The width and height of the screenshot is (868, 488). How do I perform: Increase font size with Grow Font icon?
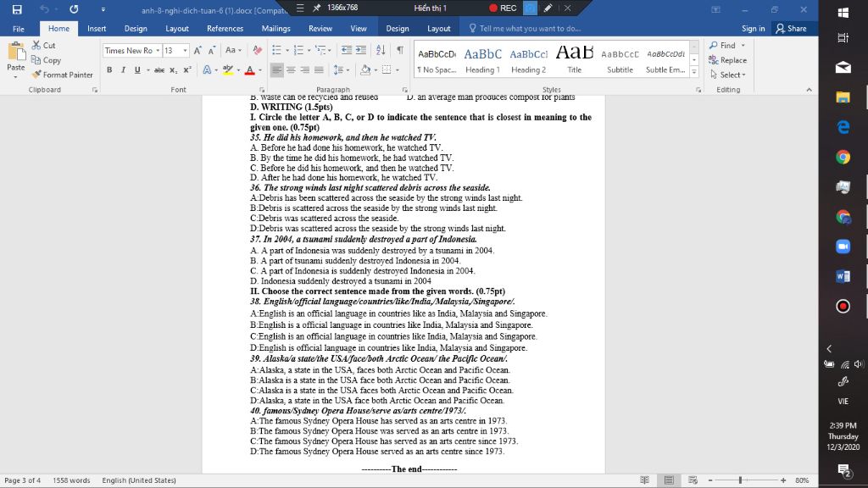197,50
